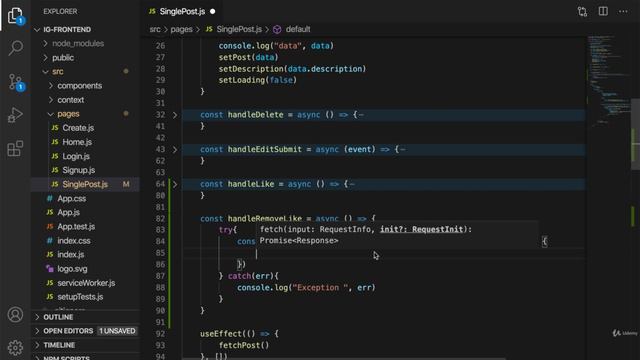Click the editor vertical scrollbar

point(636,135)
